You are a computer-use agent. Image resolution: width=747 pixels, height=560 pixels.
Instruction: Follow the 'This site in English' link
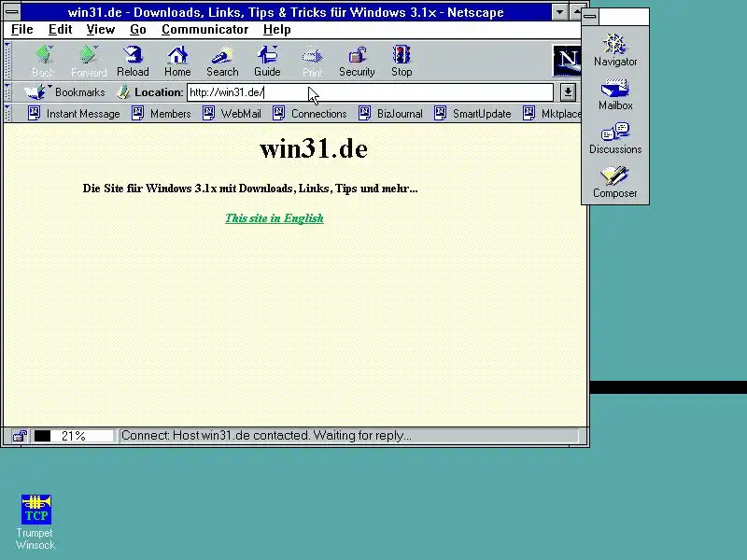pos(275,218)
